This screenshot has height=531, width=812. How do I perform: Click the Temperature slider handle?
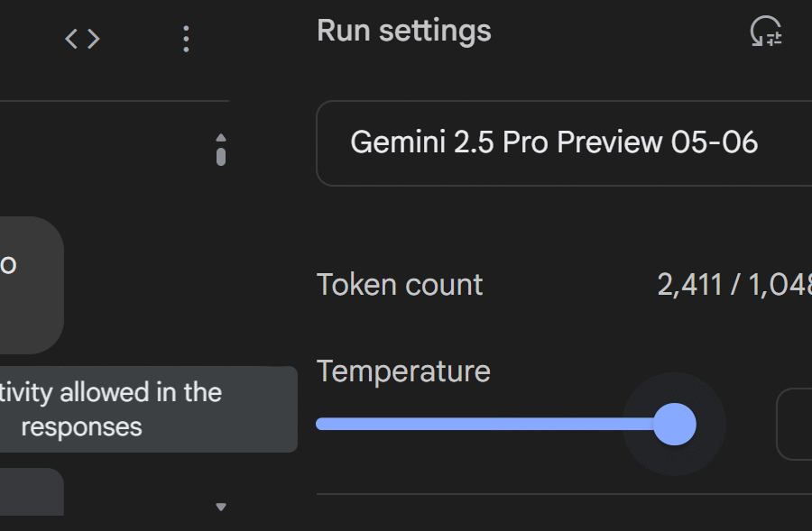[x=674, y=424]
